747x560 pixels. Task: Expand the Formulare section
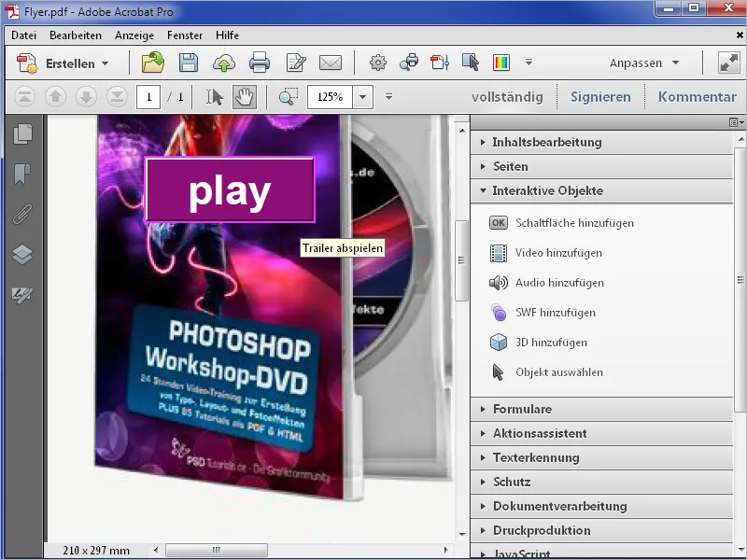coord(601,409)
